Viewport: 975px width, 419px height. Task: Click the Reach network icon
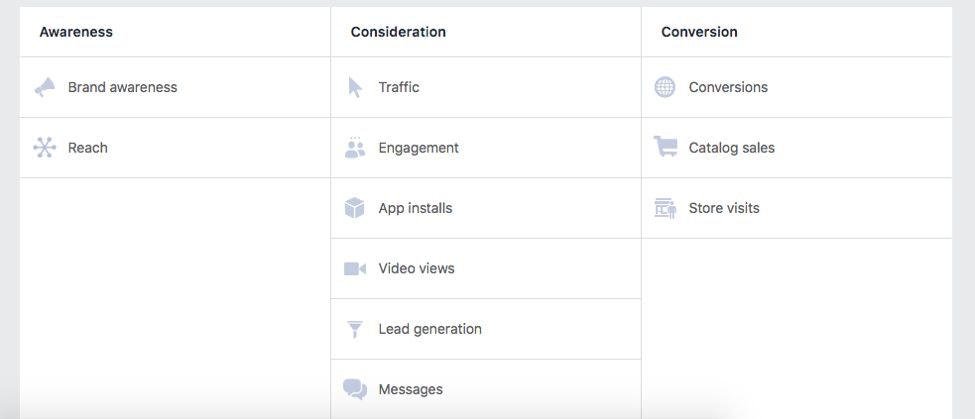pyautogui.click(x=45, y=148)
